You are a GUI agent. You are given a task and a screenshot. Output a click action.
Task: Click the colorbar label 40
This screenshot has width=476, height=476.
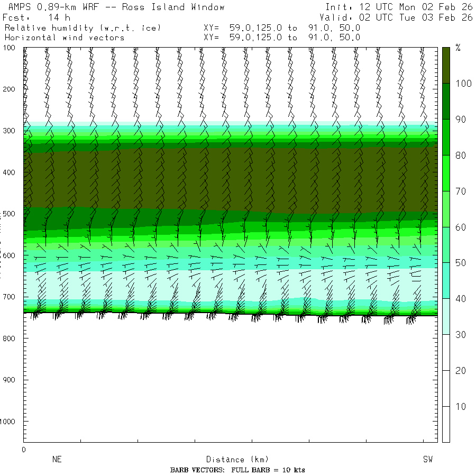point(461,299)
